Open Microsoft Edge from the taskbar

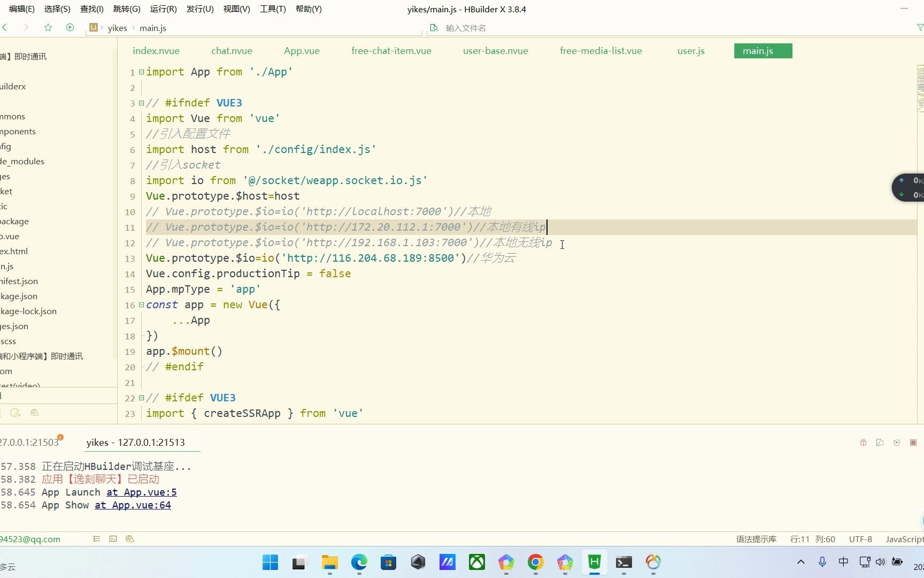coord(359,562)
